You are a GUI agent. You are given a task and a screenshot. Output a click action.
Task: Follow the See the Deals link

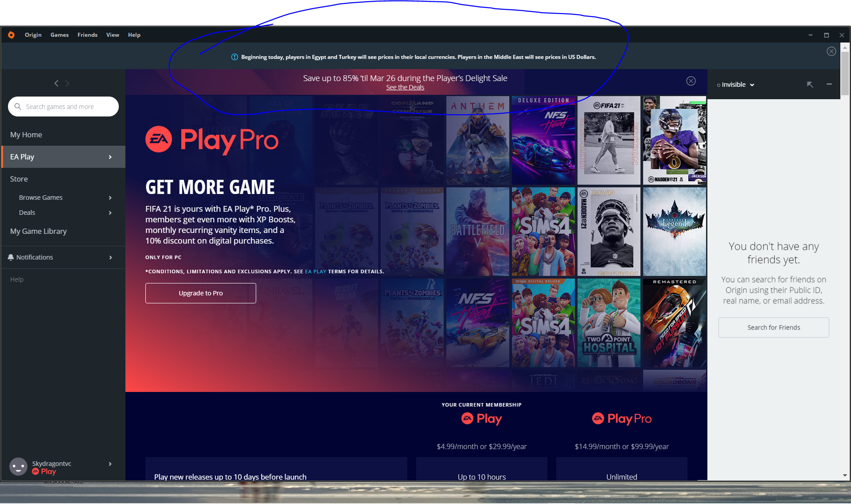coord(405,87)
